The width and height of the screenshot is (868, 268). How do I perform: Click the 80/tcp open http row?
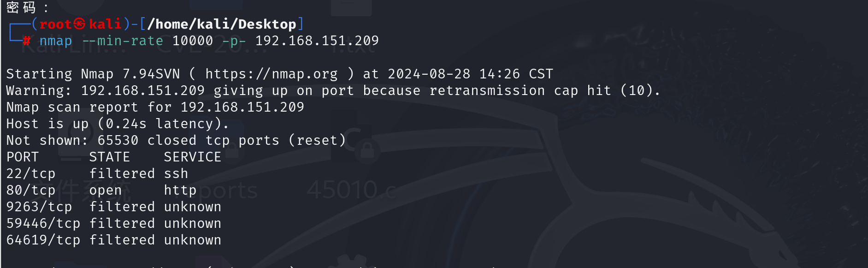click(101, 190)
